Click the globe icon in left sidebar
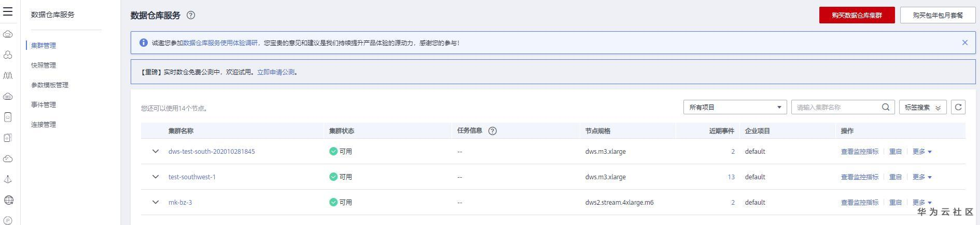The image size is (980, 225). [x=8, y=200]
